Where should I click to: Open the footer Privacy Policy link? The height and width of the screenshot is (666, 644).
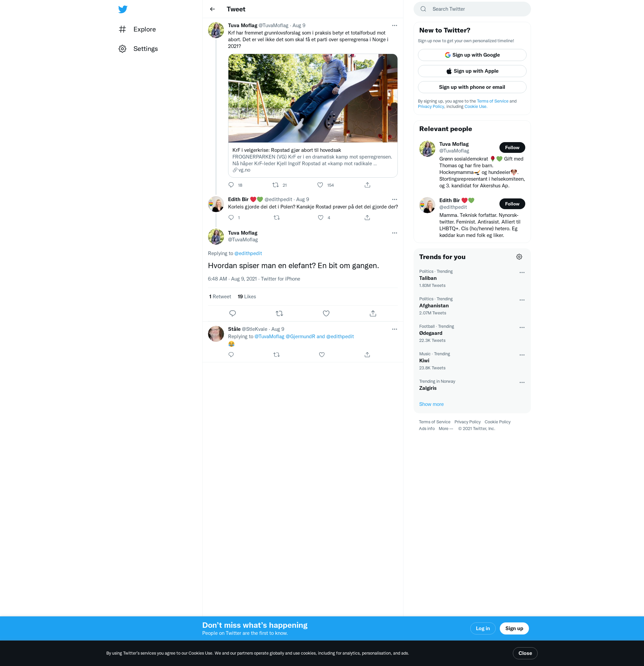467,422
